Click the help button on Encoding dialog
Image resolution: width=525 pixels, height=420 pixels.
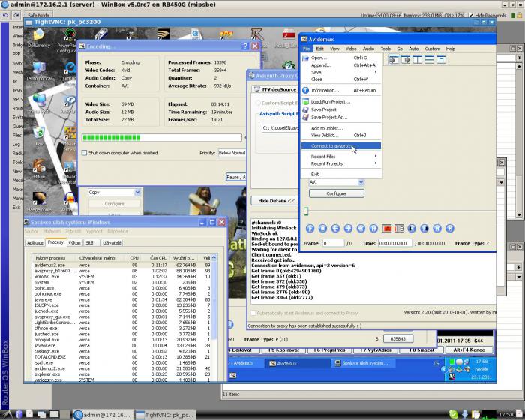point(245,46)
